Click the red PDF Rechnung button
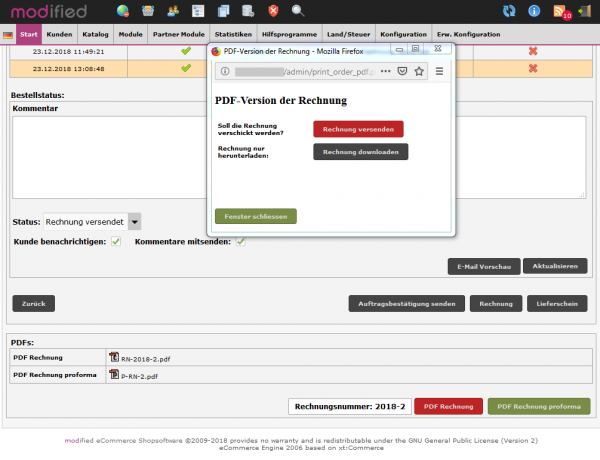Screen dimensions: 600x460 448,406
